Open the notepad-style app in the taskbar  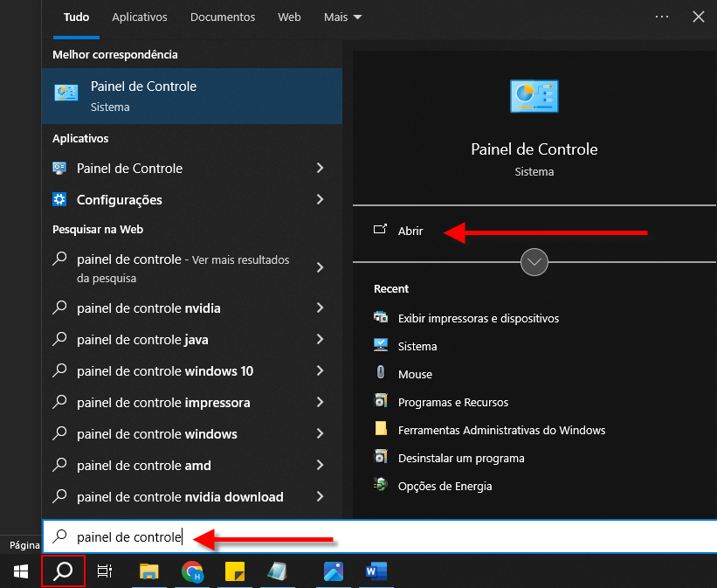pyautogui.click(x=277, y=571)
